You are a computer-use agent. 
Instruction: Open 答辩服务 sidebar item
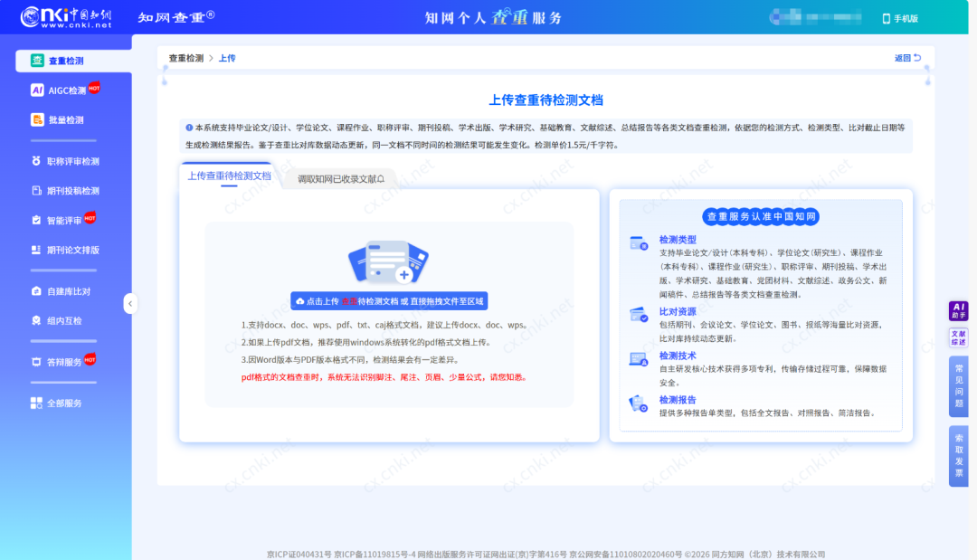[x=64, y=362]
